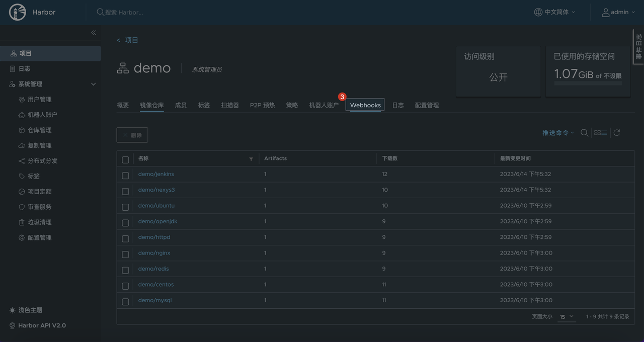Click the Harbor logo icon
Image resolution: width=644 pixels, height=342 pixels.
click(17, 12)
